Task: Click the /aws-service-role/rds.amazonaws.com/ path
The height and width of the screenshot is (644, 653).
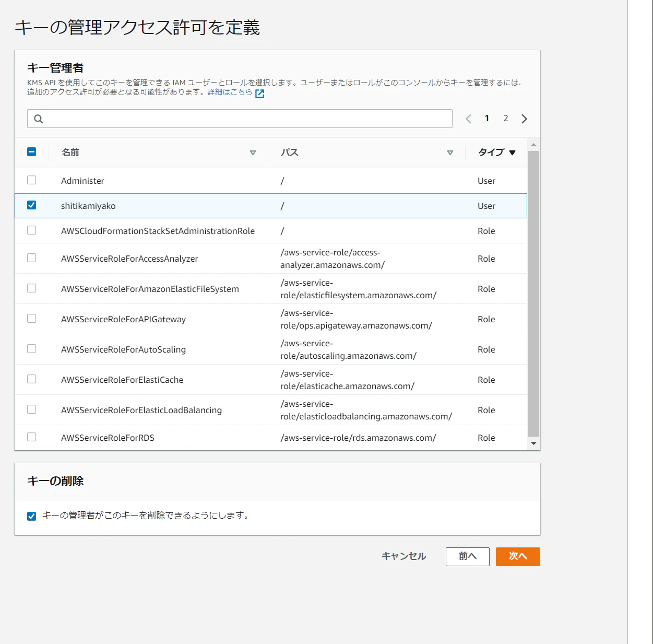Action: point(358,438)
